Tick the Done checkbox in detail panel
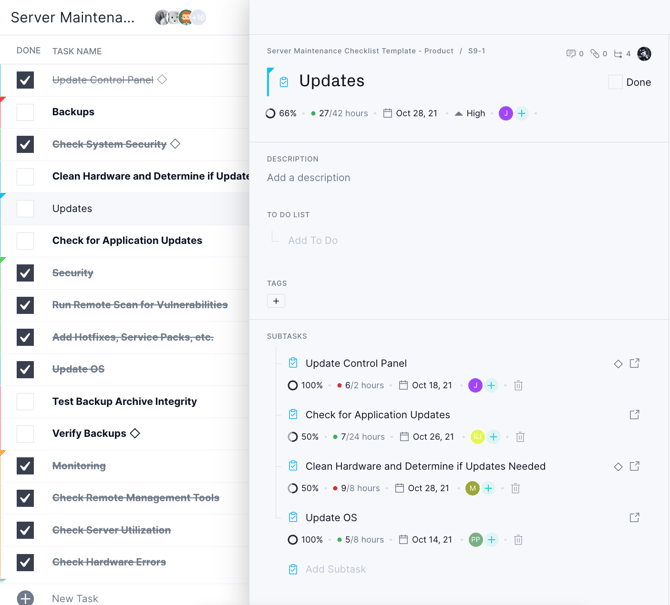Image resolution: width=670 pixels, height=605 pixels. pyautogui.click(x=615, y=82)
